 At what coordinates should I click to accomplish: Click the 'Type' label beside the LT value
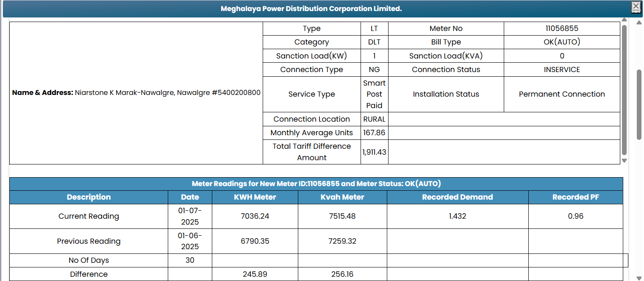pos(312,29)
